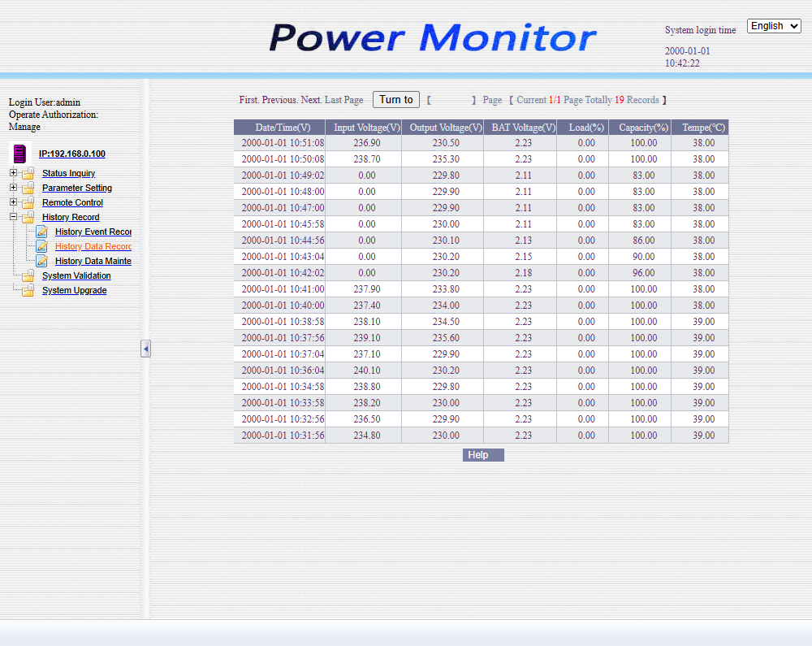Open the English language dropdown
Screen dimensions: 812x646
(x=773, y=26)
